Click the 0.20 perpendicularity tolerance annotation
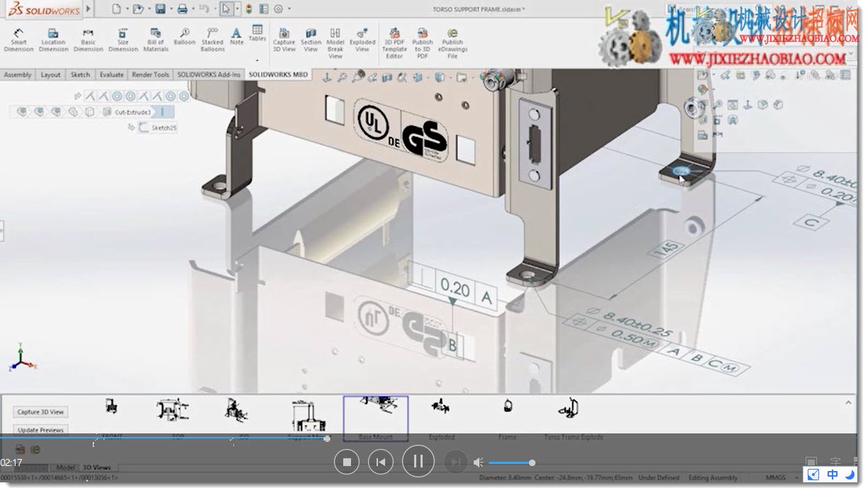The height and width of the screenshot is (493, 868). (455, 288)
